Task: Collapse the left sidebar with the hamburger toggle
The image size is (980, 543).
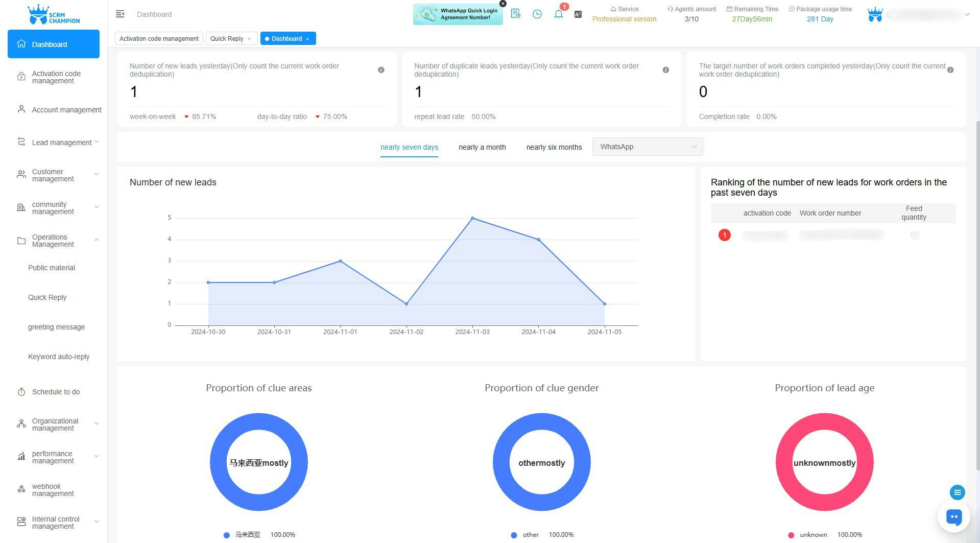Action: 120,14
